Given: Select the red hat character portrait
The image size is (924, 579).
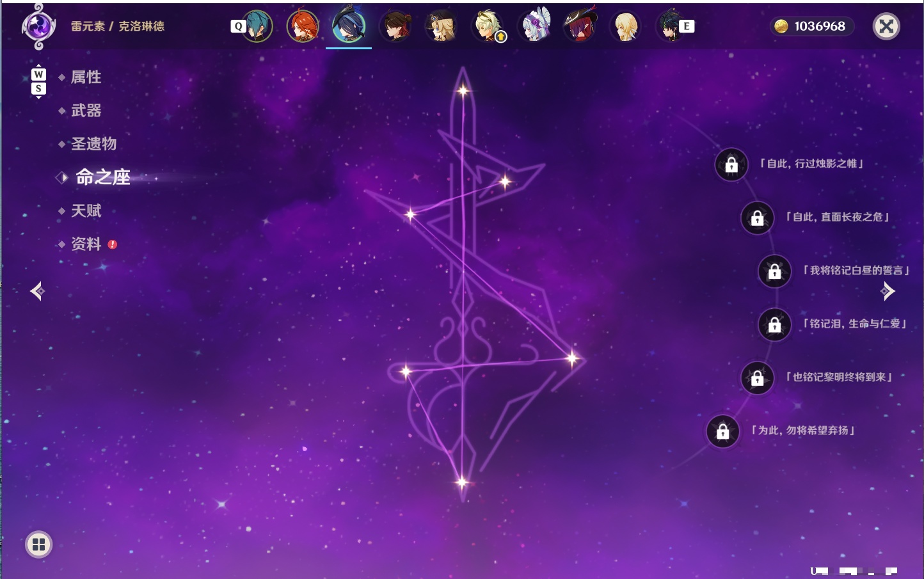Looking at the screenshot, I should point(580,26).
